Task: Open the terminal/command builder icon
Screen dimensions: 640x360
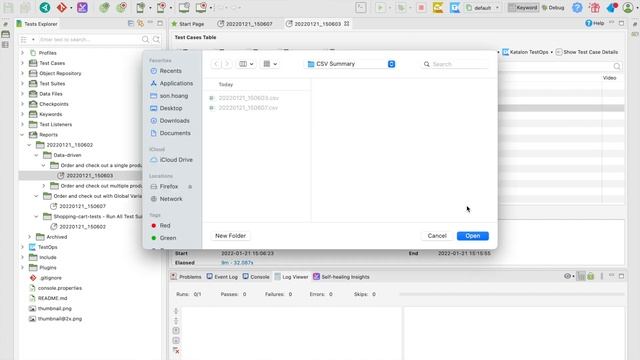Action: (x=361, y=7)
